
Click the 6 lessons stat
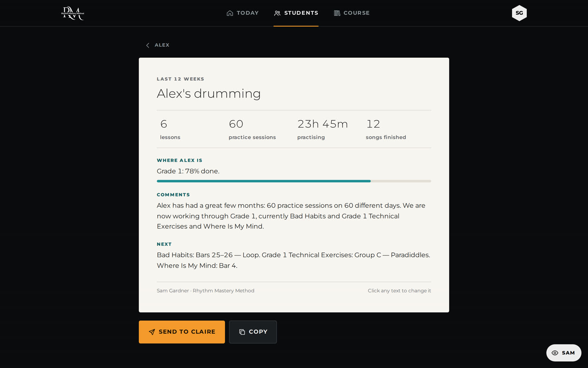click(x=170, y=129)
